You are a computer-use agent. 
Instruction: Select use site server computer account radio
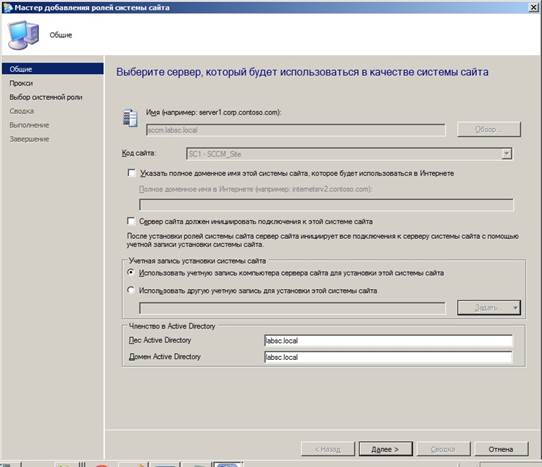(131, 272)
